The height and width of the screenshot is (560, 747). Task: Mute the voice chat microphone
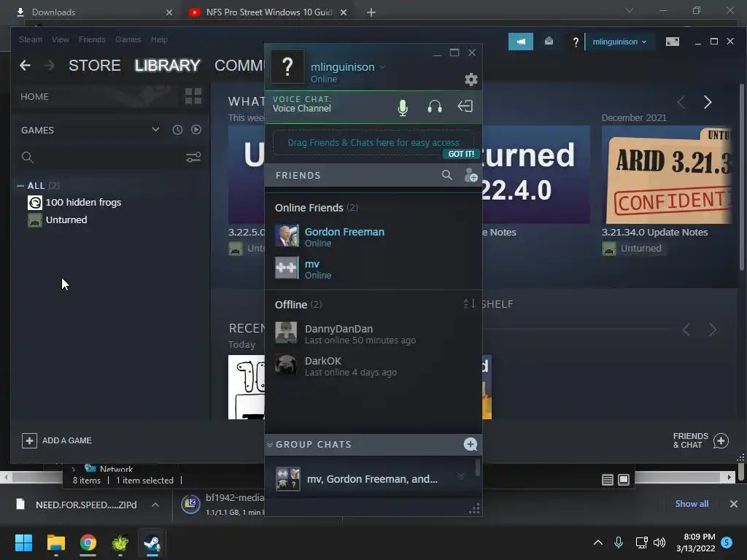click(403, 108)
